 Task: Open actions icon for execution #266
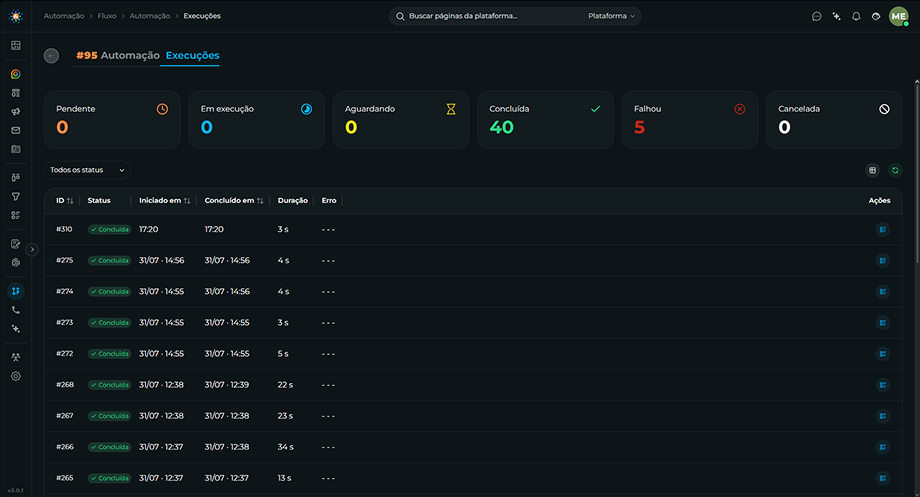point(882,447)
